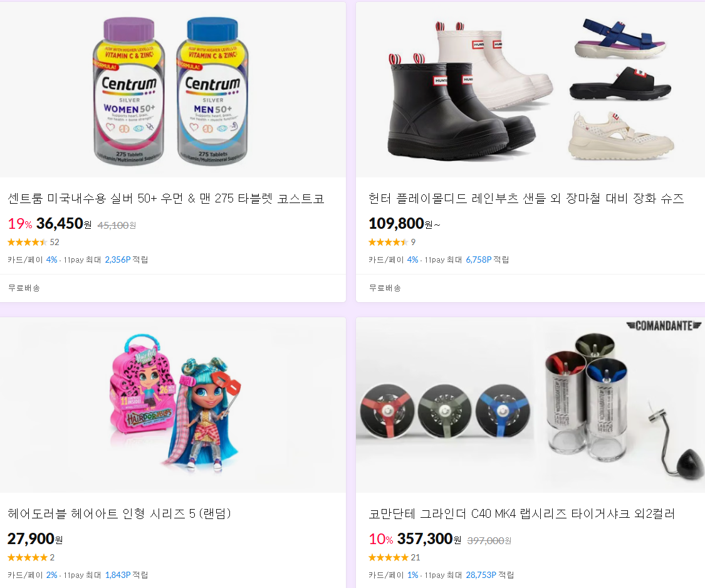Click the 헤어도러블 헤어아트 인형 시리즈 5 title

point(120,514)
